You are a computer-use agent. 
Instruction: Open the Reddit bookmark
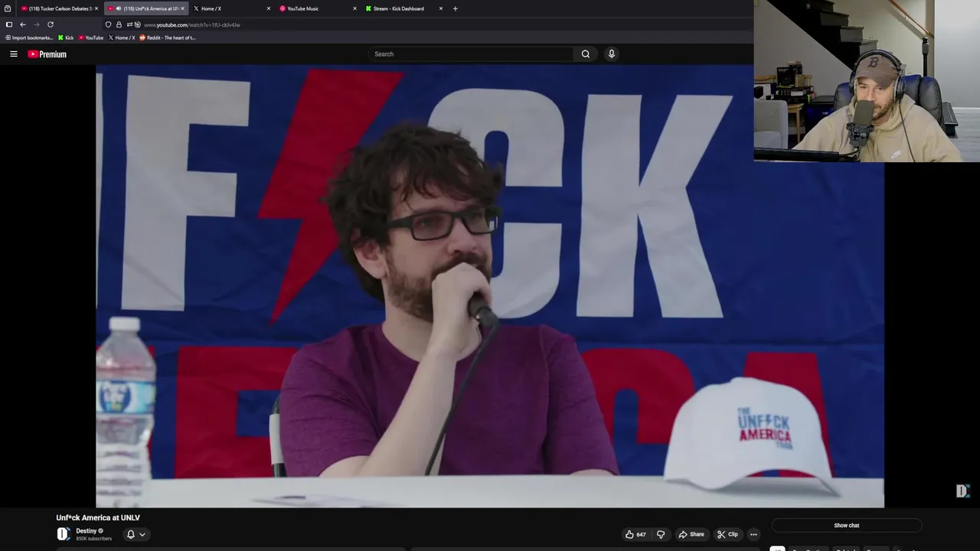coord(167,37)
